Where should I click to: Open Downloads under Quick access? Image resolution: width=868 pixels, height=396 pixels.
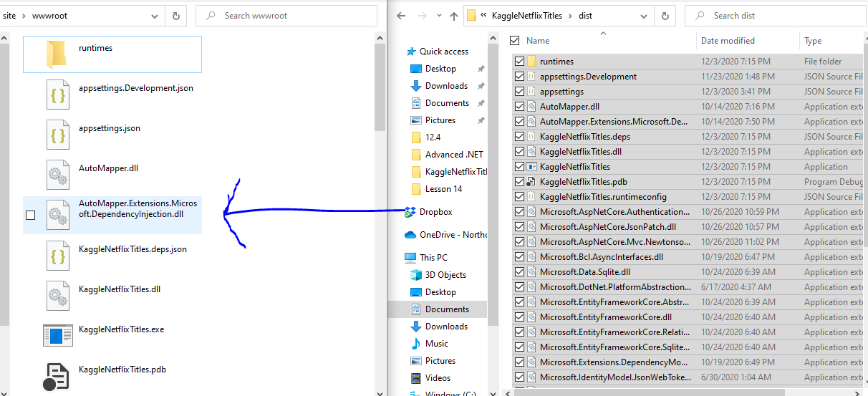pos(446,86)
